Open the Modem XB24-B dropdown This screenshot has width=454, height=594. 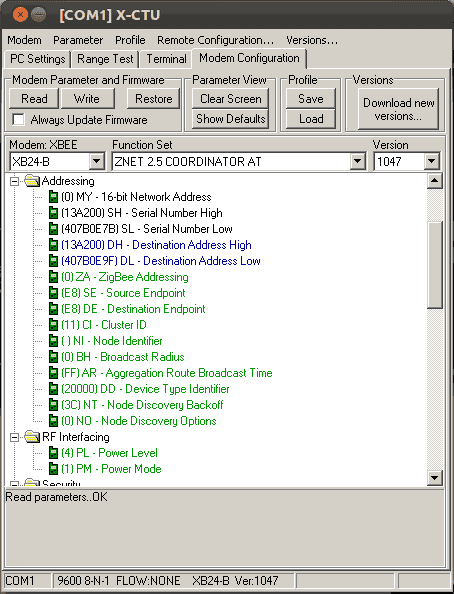(97, 162)
